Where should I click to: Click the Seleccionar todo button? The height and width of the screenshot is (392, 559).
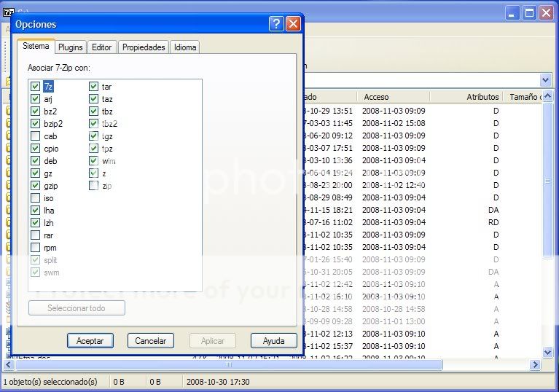tap(77, 308)
